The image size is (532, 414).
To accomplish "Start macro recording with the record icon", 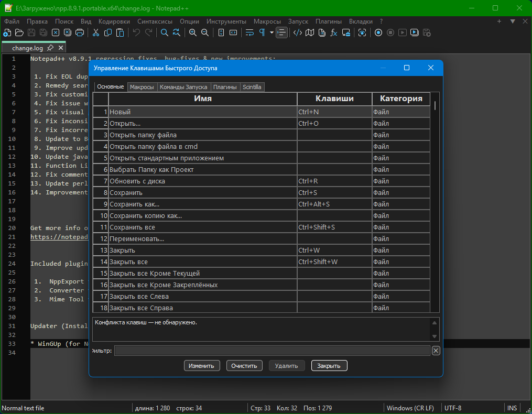I will pyautogui.click(x=378, y=32).
